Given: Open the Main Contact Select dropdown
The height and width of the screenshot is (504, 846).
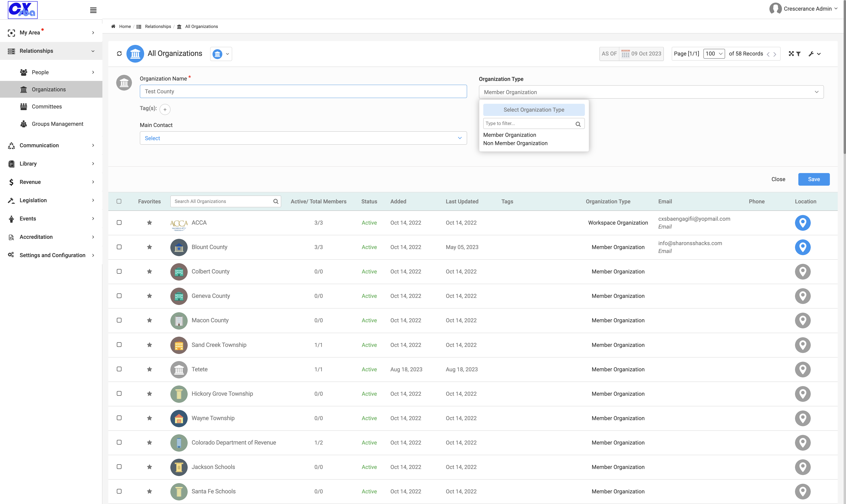Looking at the screenshot, I should tap(303, 138).
